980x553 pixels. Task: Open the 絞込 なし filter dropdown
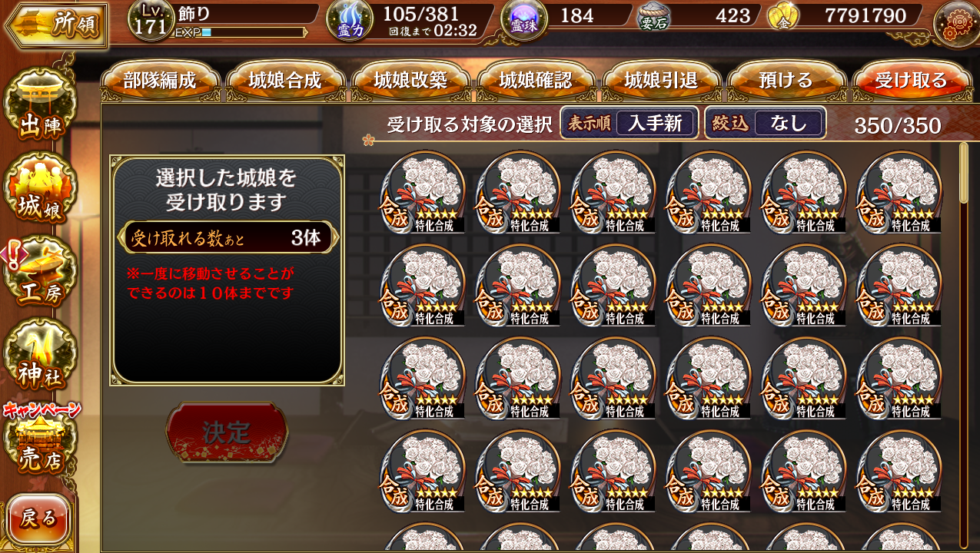click(x=766, y=123)
